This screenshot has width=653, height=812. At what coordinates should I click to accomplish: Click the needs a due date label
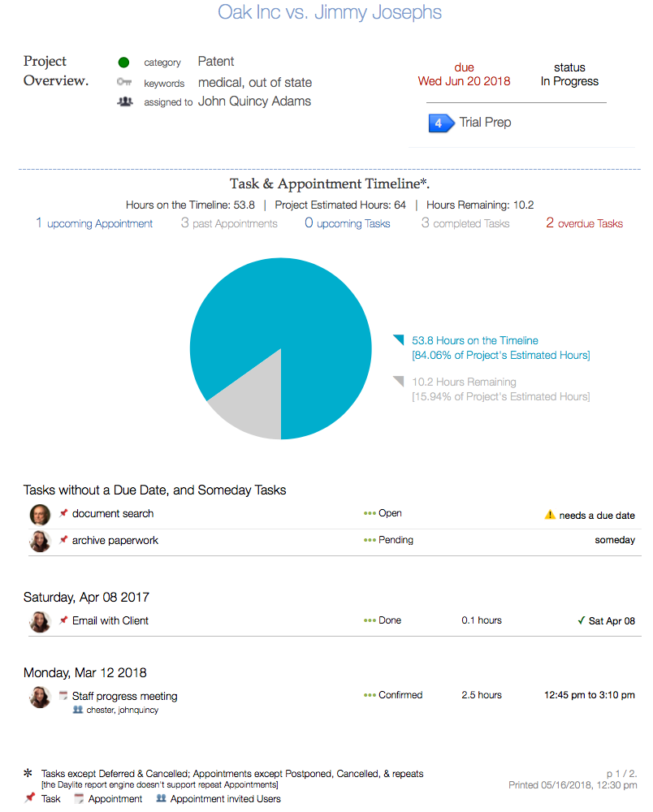[597, 516]
